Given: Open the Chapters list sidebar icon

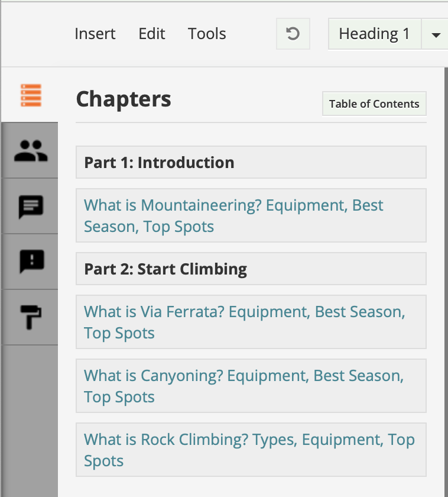Looking at the screenshot, I should [31, 95].
